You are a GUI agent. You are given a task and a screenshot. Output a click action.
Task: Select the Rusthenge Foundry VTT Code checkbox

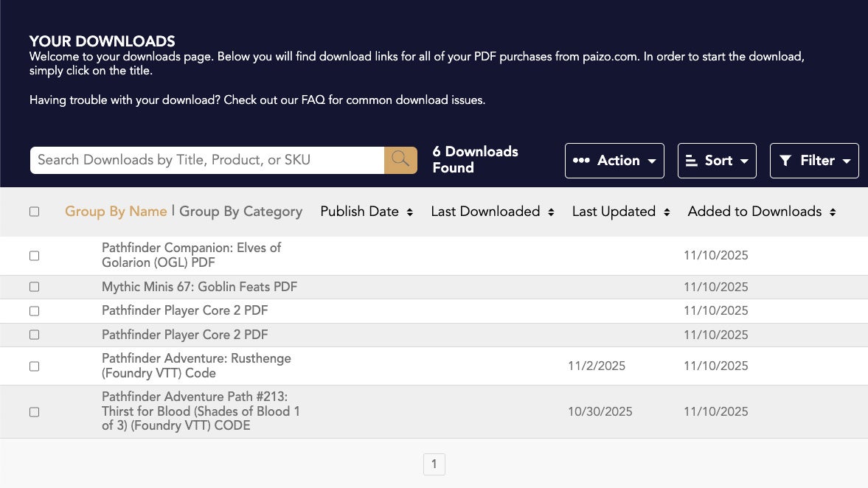coord(34,366)
